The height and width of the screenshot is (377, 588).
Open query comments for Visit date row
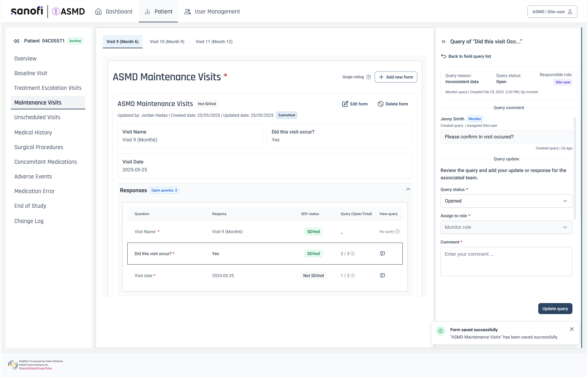click(382, 276)
